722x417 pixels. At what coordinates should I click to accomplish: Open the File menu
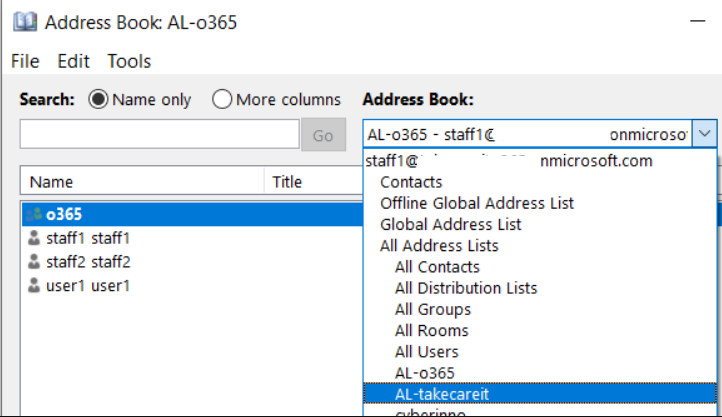[25, 61]
